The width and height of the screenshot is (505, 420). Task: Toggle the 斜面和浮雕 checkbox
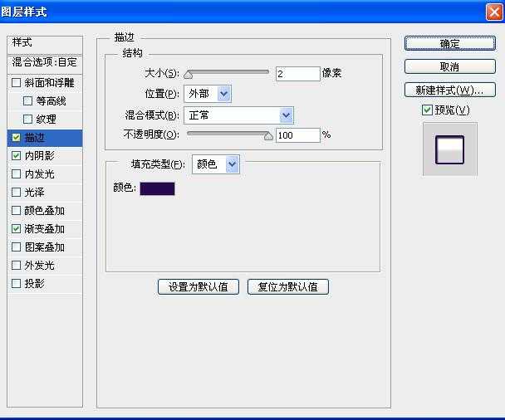point(17,83)
